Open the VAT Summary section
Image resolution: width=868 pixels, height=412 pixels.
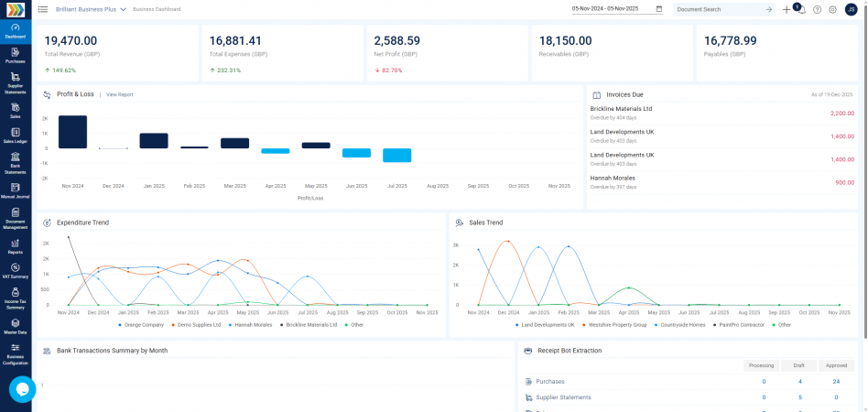pyautogui.click(x=16, y=269)
